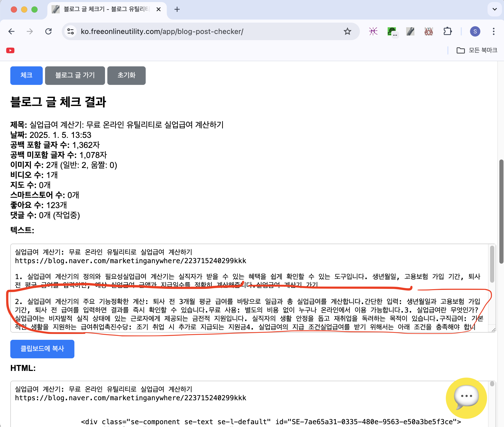Click 클립보드에 복사 button
504x427 pixels.
[42, 349]
